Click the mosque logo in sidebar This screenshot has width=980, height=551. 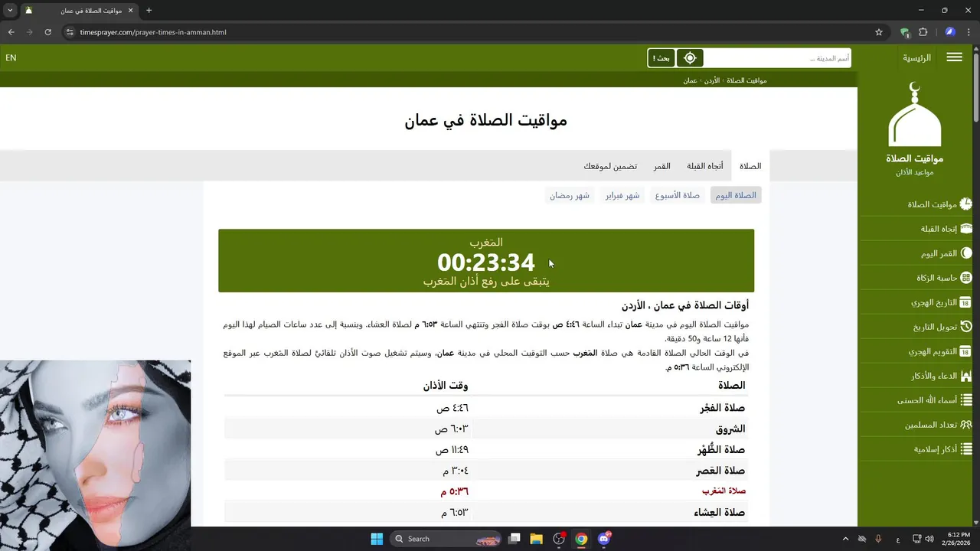click(914, 115)
